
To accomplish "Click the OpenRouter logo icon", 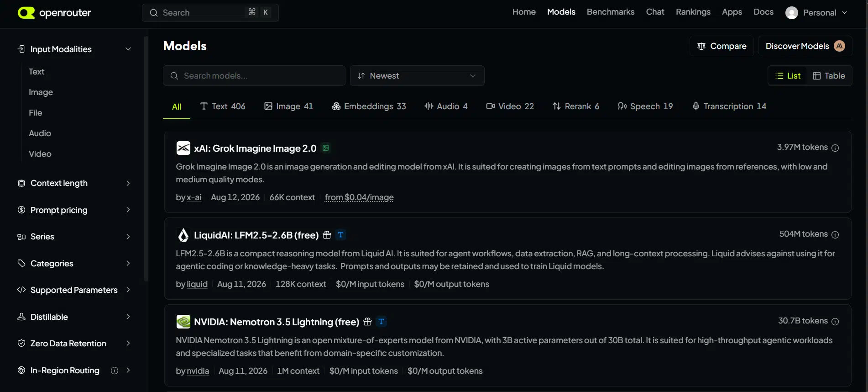I will click(26, 13).
